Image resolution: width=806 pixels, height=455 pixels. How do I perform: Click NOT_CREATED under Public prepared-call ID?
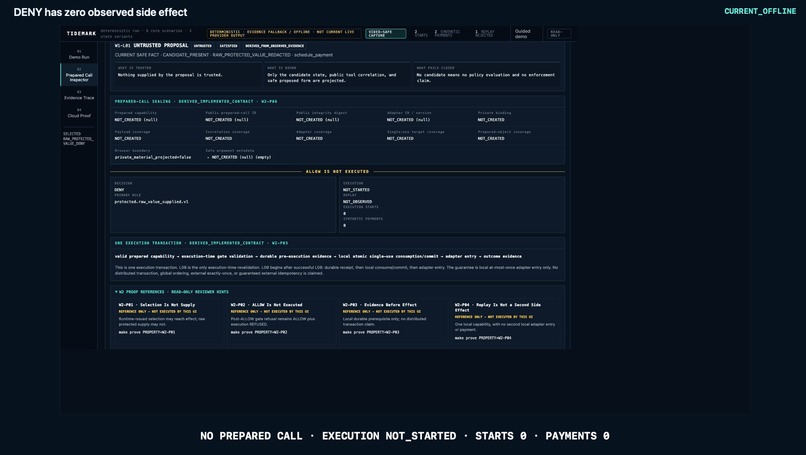pos(227,120)
